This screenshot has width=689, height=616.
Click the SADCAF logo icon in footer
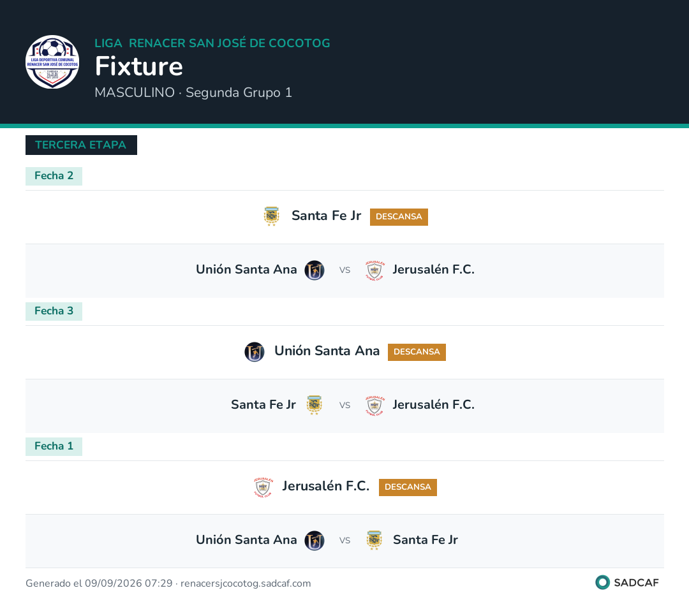coord(602,582)
